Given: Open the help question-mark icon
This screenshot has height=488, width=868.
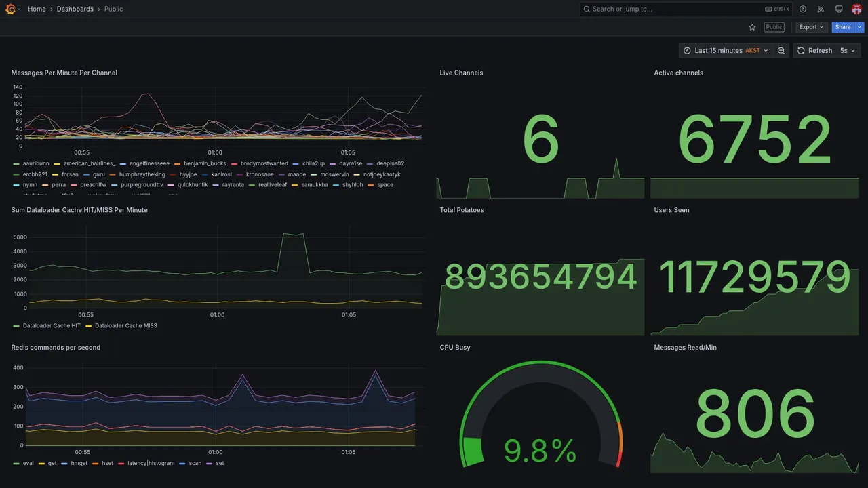Looking at the screenshot, I should pyautogui.click(x=803, y=9).
